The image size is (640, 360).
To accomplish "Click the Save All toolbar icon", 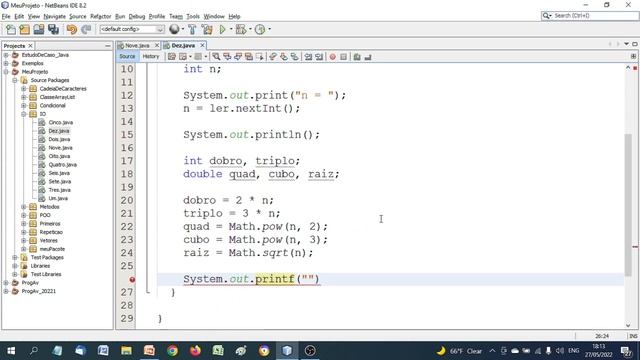I will pyautogui.click(x=53, y=29).
